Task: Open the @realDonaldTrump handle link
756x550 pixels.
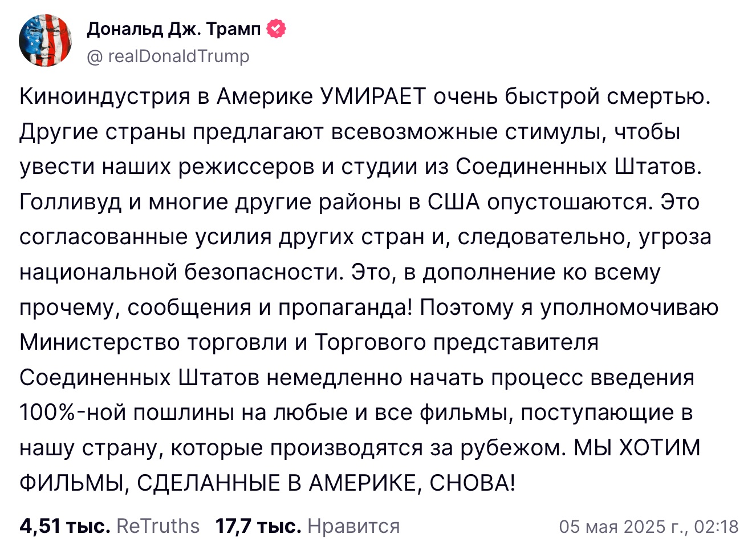Action: 168,56
